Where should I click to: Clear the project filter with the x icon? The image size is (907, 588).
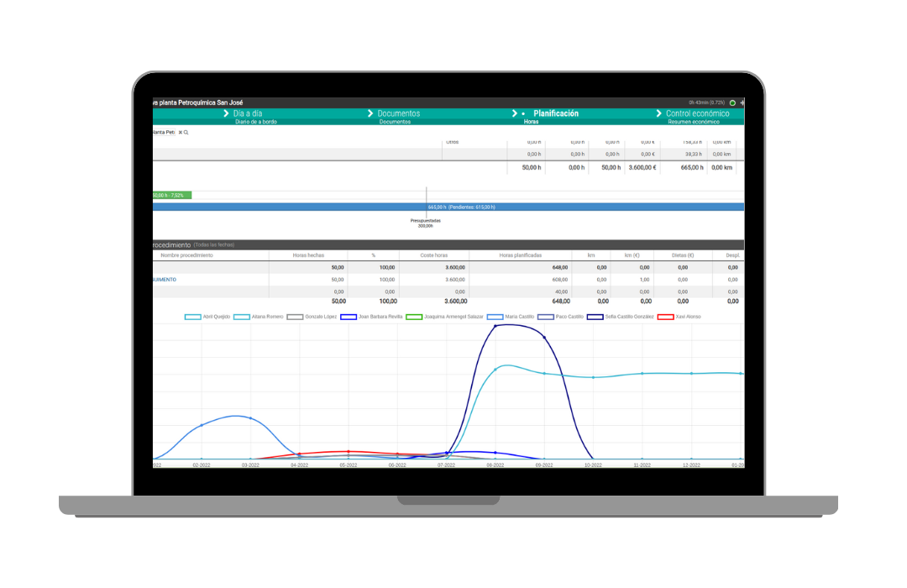tap(180, 133)
